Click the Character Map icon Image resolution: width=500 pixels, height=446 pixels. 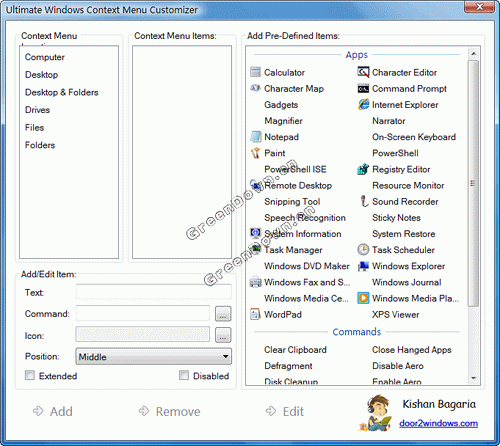pyautogui.click(x=255, y=88)
